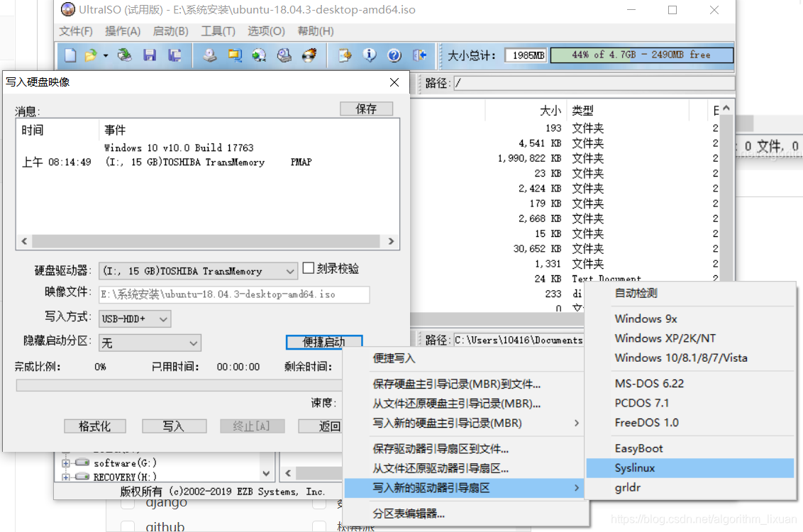
Task: Click the Save floppy disk icon
Action: click(149, 55)
